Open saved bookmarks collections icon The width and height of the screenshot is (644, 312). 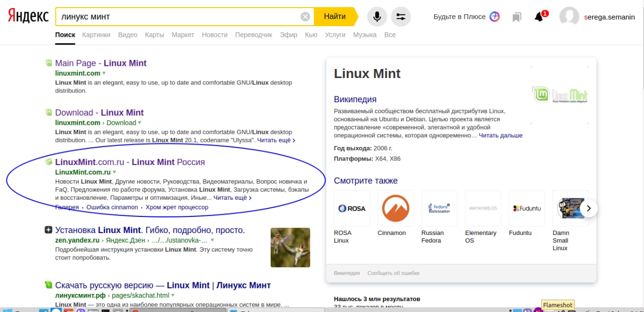tap(517, 17)
